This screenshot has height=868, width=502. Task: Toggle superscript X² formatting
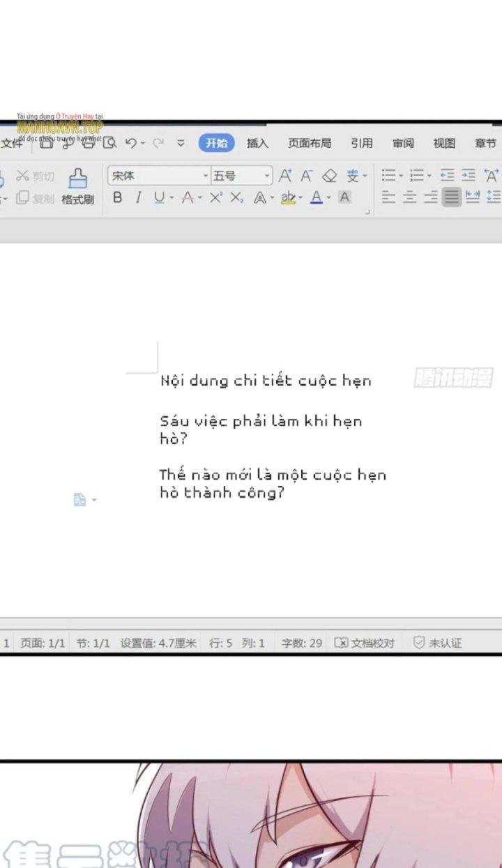click(215, 198)
